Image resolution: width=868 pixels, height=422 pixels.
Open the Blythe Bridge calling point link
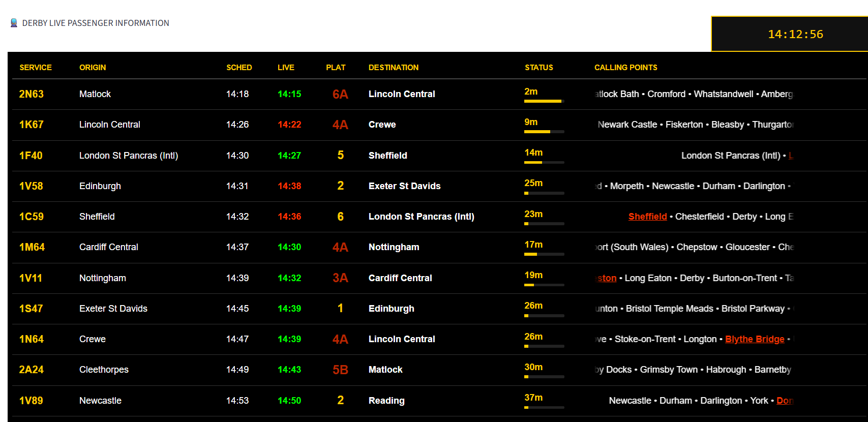tap(754, 339)
